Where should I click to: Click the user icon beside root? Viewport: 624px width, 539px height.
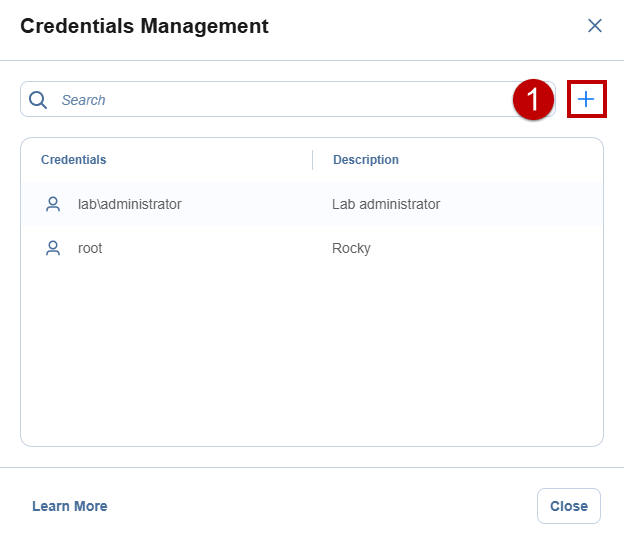pos(53,248)
